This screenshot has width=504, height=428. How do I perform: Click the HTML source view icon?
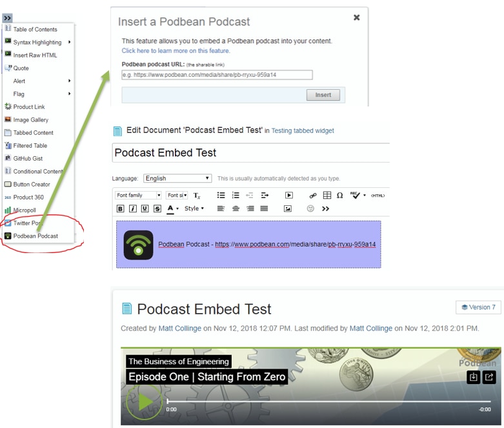[x=378, y=196]
